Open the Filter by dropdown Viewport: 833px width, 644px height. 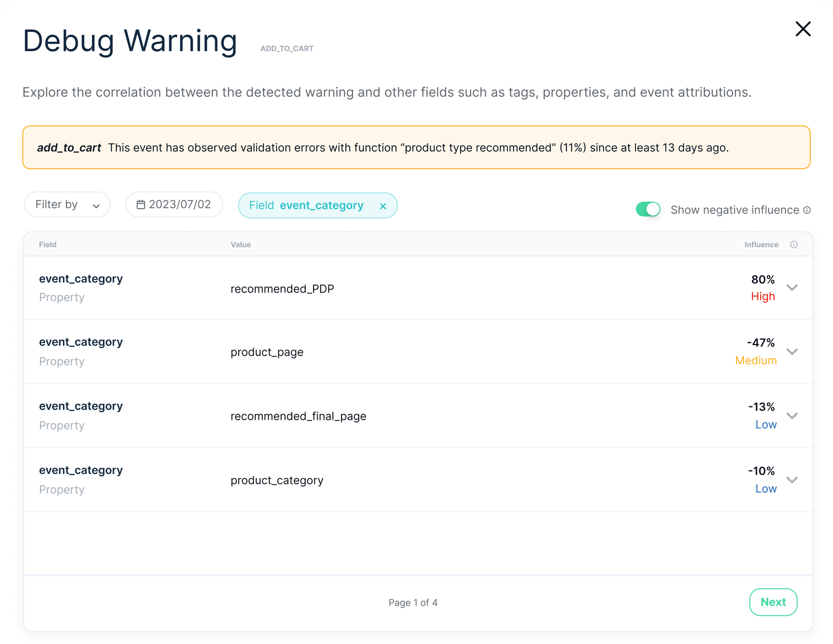coord(67,204)
